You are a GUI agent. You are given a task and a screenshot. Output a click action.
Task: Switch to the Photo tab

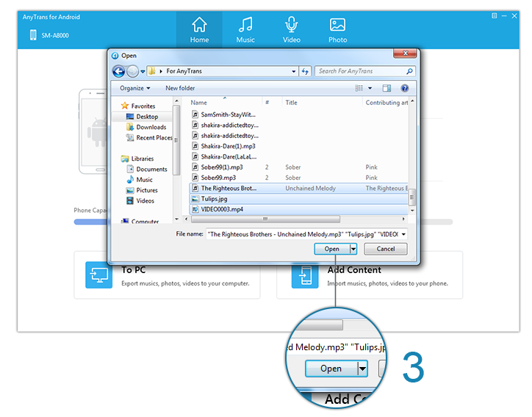point(337,30)
